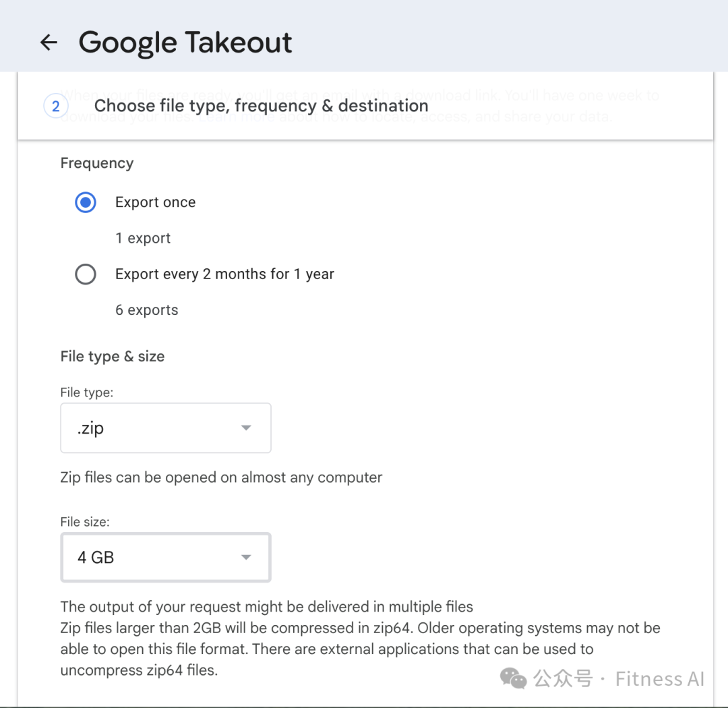
Task: Click the "Export once" option label
Action: click(155, 202)
